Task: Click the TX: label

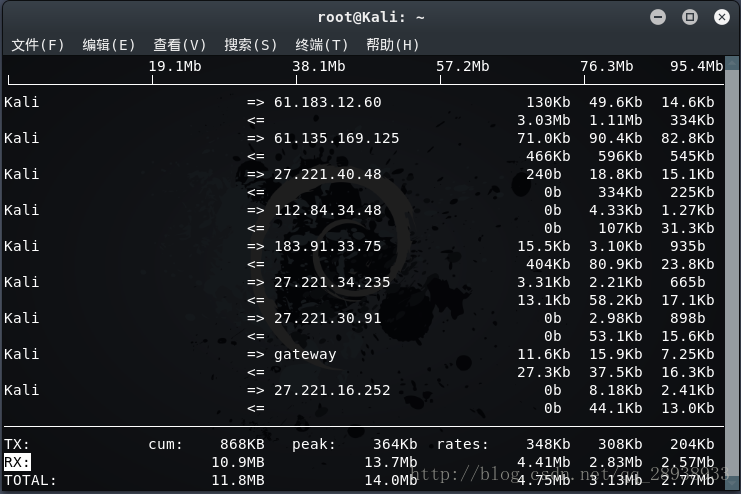Action: (17, 444)
